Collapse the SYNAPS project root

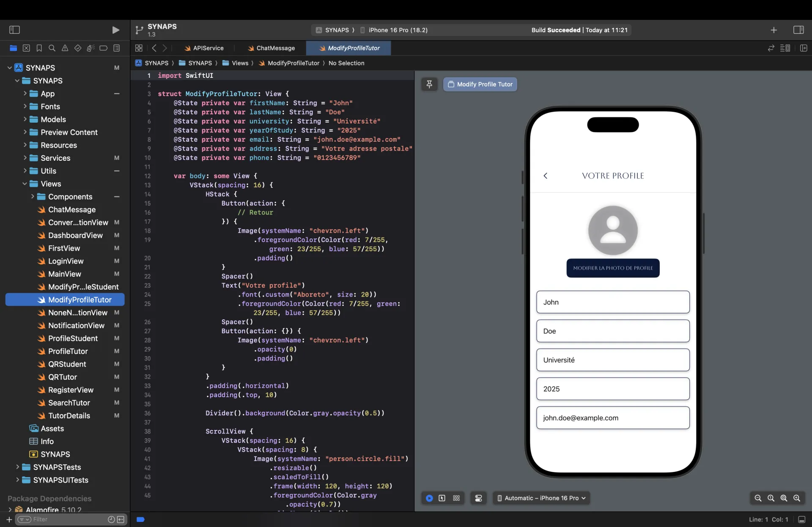click(9, 68)
